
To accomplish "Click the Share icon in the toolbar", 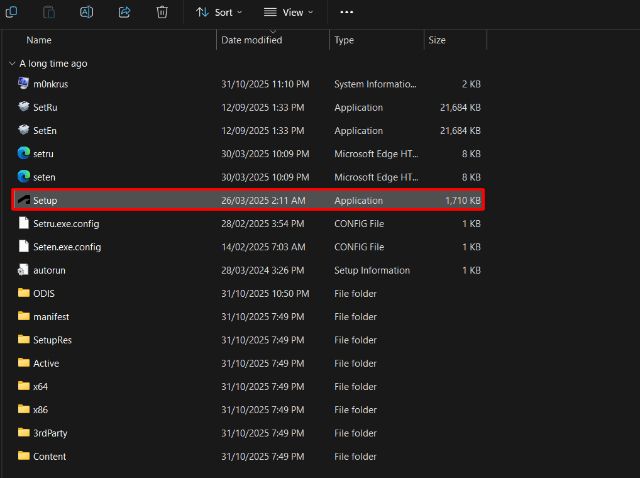I will coord(125,12).
